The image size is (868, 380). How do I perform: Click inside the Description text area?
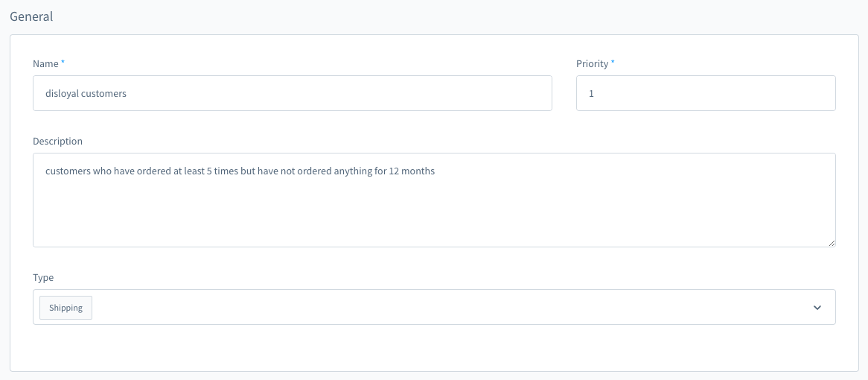point(434,200)
